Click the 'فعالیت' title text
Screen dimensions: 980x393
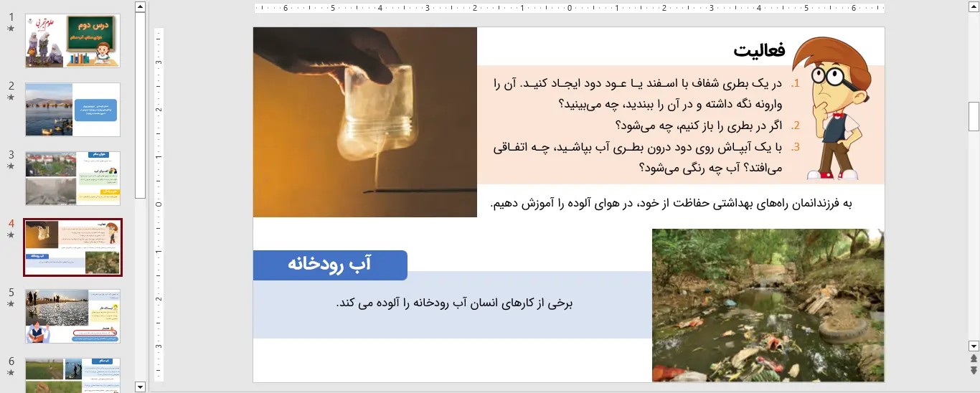pos(759,51)
